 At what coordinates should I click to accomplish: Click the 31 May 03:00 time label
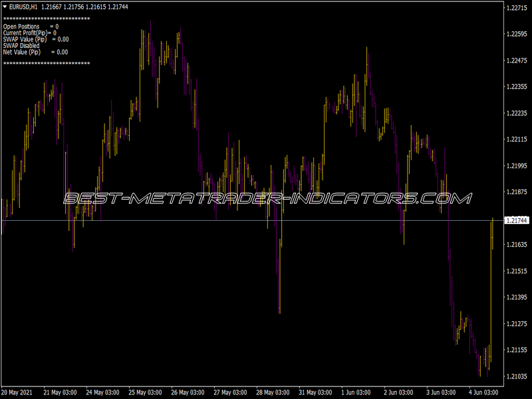(x=315, y=392)
